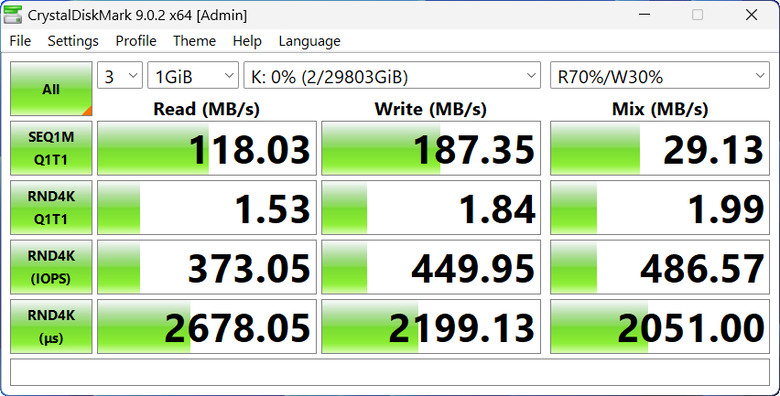Select the RND4K Q1T1 write value 1.84
780x396 pixels.
point(431,207)
